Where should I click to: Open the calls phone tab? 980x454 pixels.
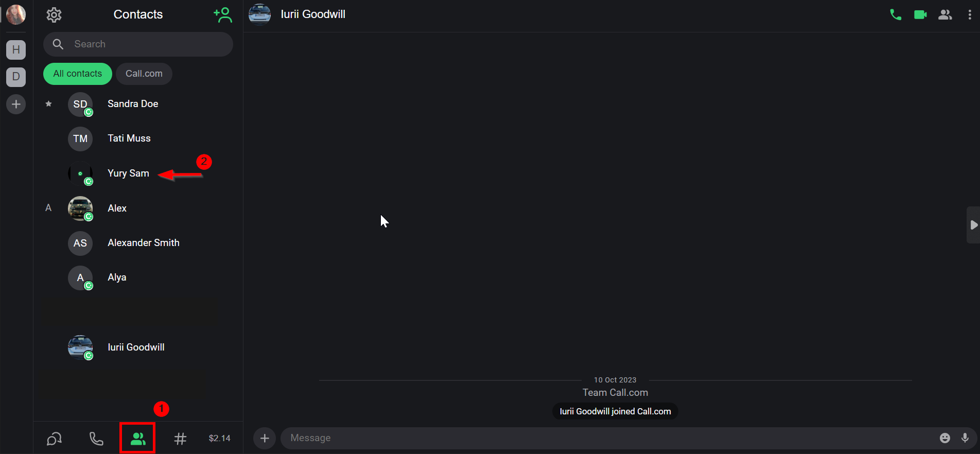pos(96,439)
